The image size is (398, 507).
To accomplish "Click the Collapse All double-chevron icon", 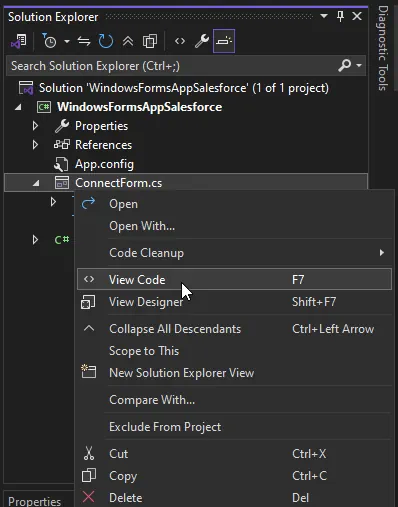I will (x=128, y=41).
